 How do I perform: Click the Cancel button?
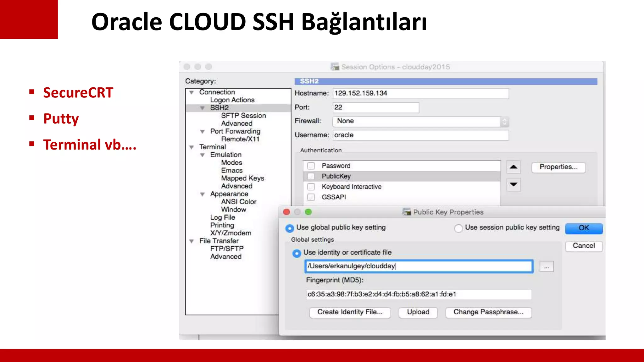click(584, 246)
